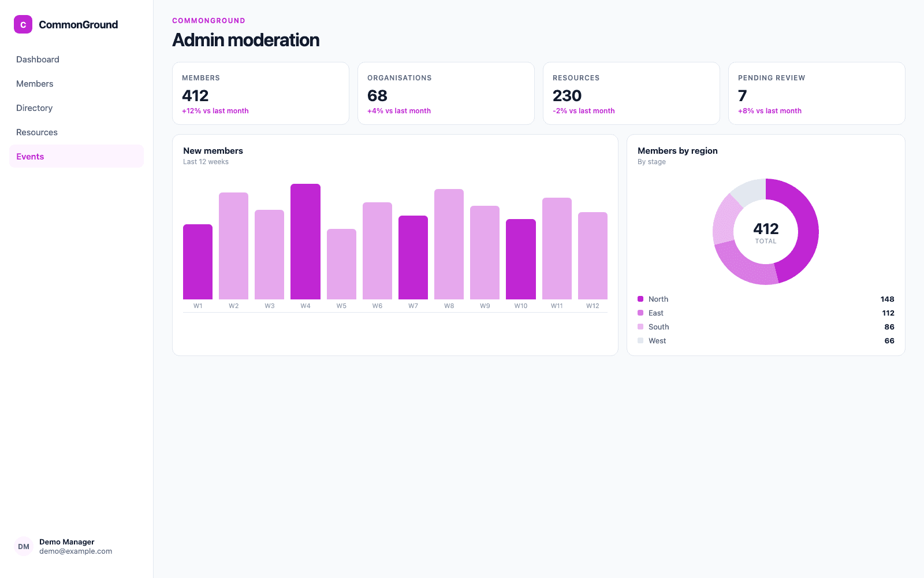Click the W6 bar in New members chart
Screen dimensions: 924x578
coord(377,251)
